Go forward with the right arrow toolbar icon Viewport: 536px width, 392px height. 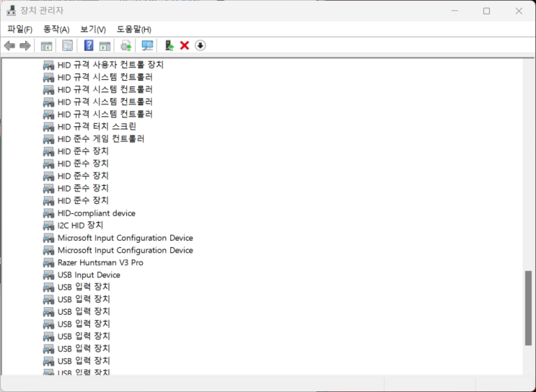pyautogui.click(x=25, y=45)
